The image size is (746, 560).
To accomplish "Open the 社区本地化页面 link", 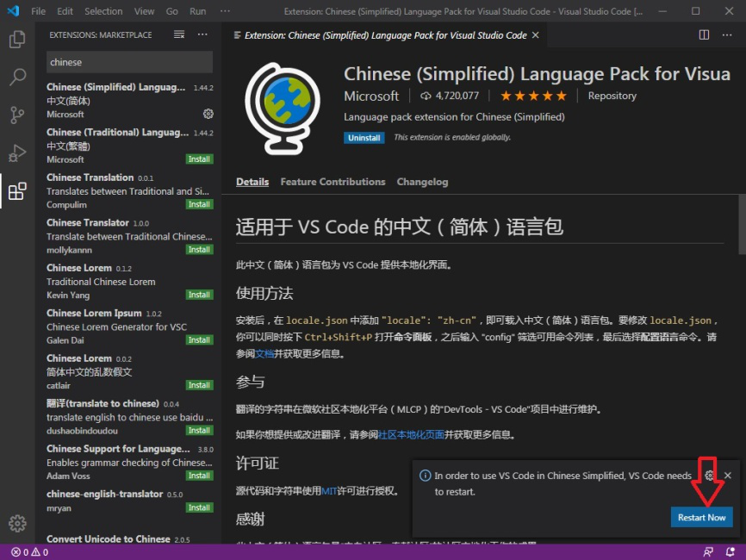I will [411, 434].
